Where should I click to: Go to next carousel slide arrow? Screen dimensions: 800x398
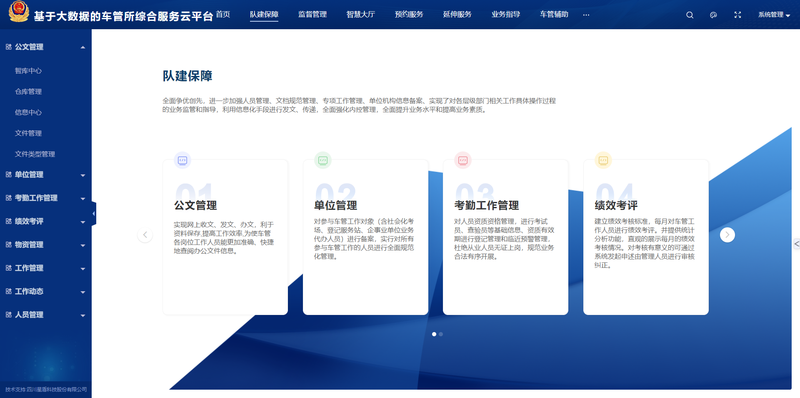(728, 235)
